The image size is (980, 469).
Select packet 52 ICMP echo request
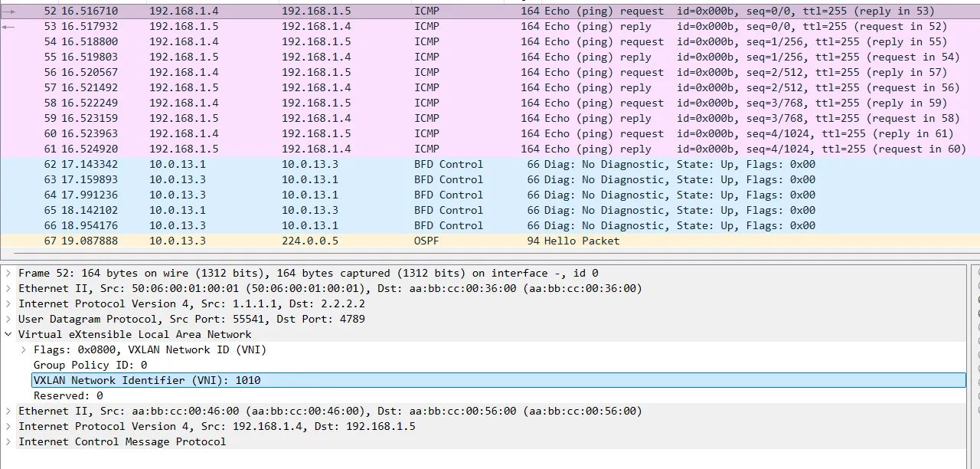tap(490, 11)
